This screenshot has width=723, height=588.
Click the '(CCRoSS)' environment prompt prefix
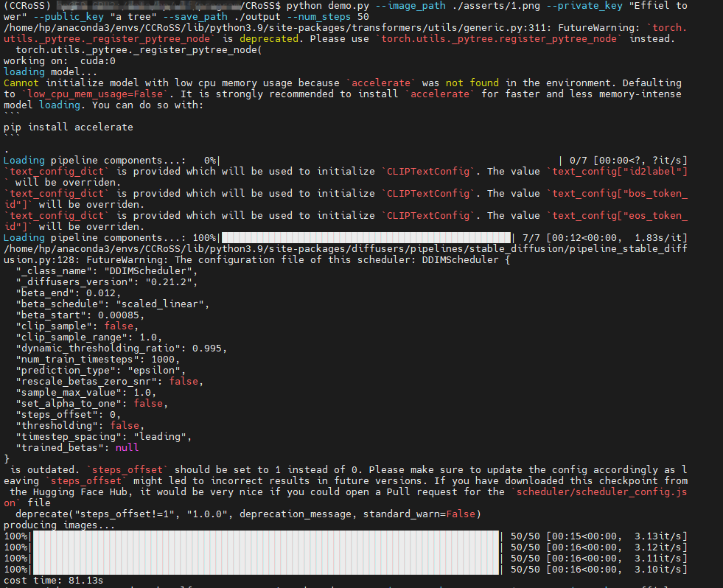point(27,6)
